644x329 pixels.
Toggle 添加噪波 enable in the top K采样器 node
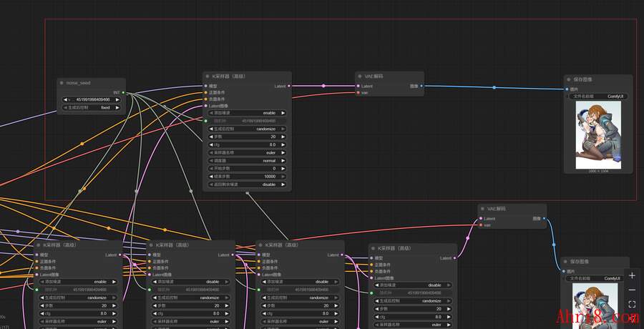[247, 113]
